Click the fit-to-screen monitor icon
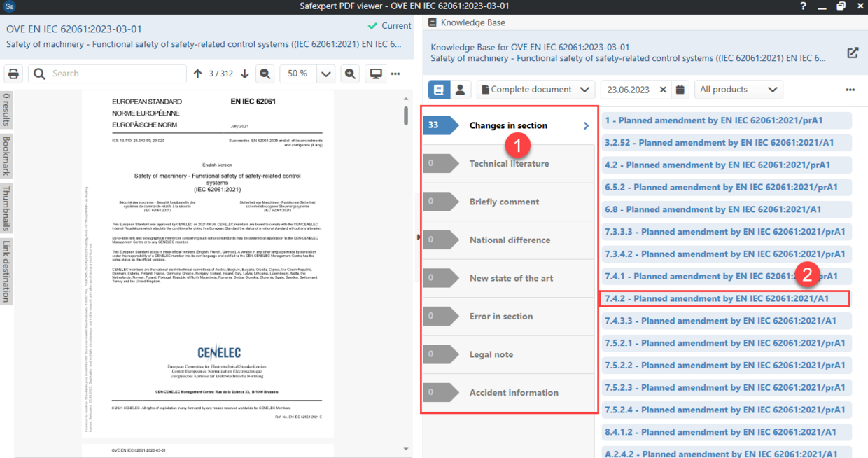Image resolution: width=868 pixels, height=458 pixels. point(376,73)
